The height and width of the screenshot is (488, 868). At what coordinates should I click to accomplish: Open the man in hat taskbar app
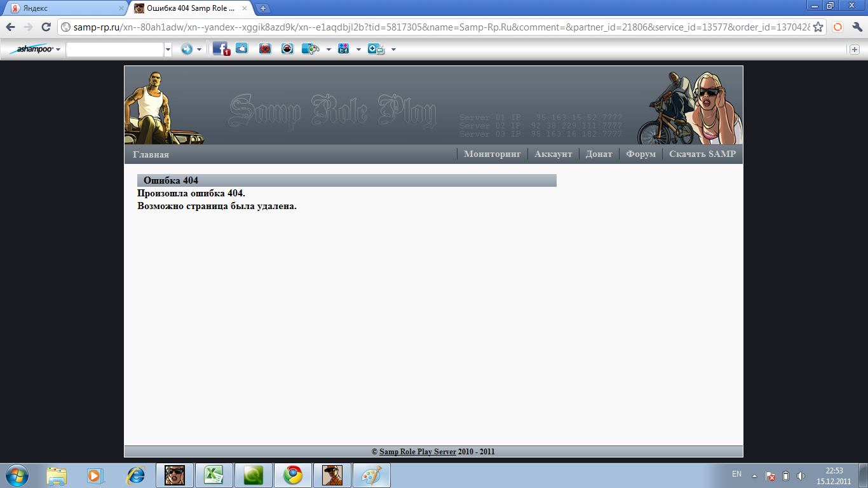[x=332, y=475]
